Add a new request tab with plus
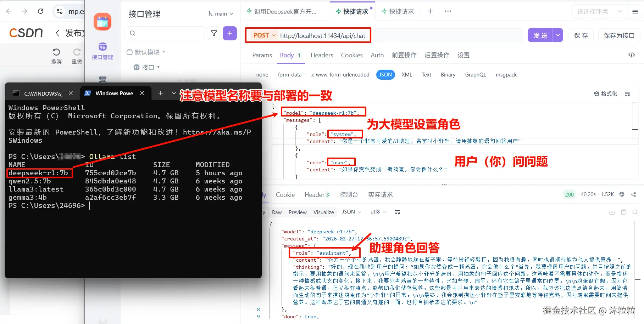The image size is (644, 324). click(430, 11)
